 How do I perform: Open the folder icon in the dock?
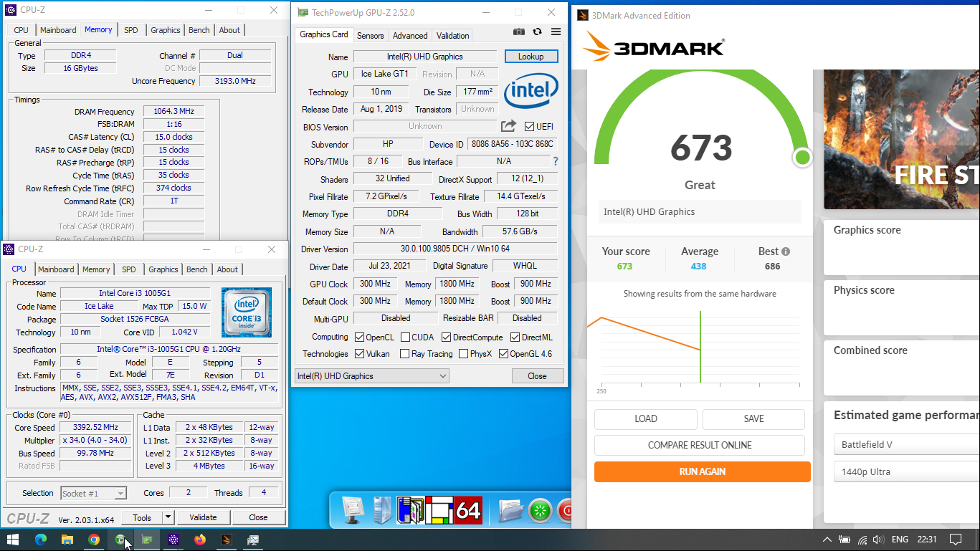click(511, 510)
